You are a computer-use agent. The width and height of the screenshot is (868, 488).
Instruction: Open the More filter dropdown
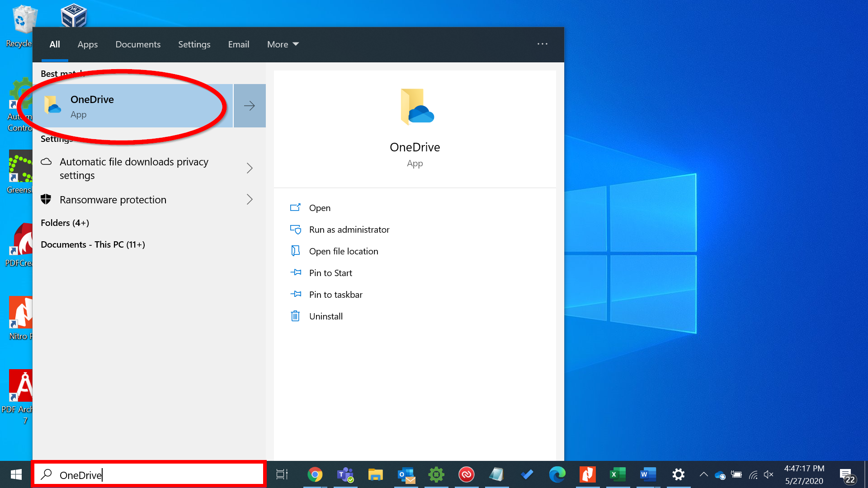(x=283, y=44)
